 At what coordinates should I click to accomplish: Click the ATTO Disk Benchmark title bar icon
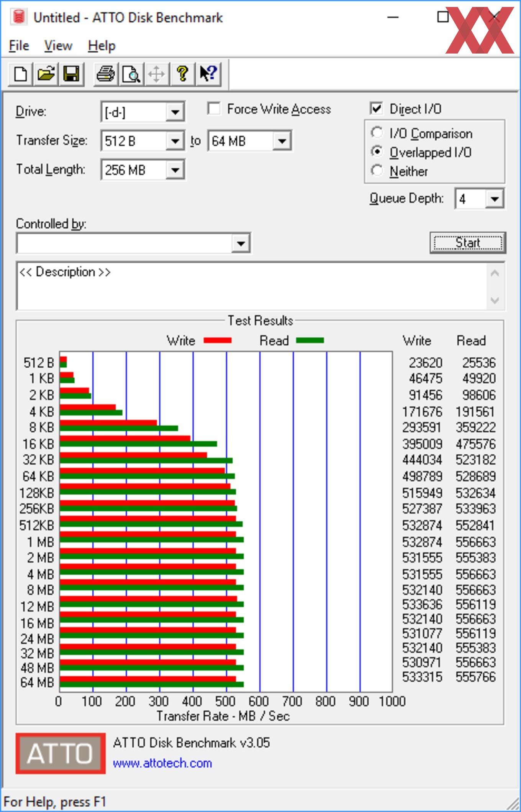click(18, 17)
